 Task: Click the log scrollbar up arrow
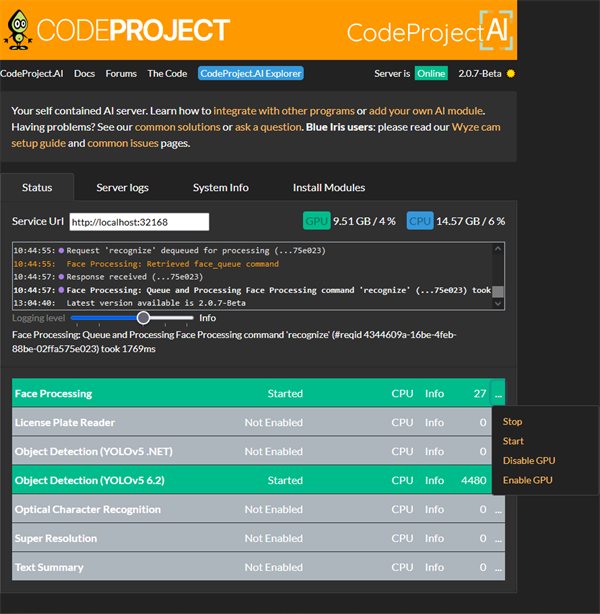[x=498, y=249]
